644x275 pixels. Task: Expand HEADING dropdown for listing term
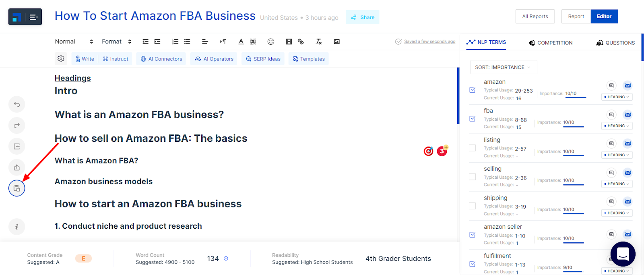(x=617, y=155)
